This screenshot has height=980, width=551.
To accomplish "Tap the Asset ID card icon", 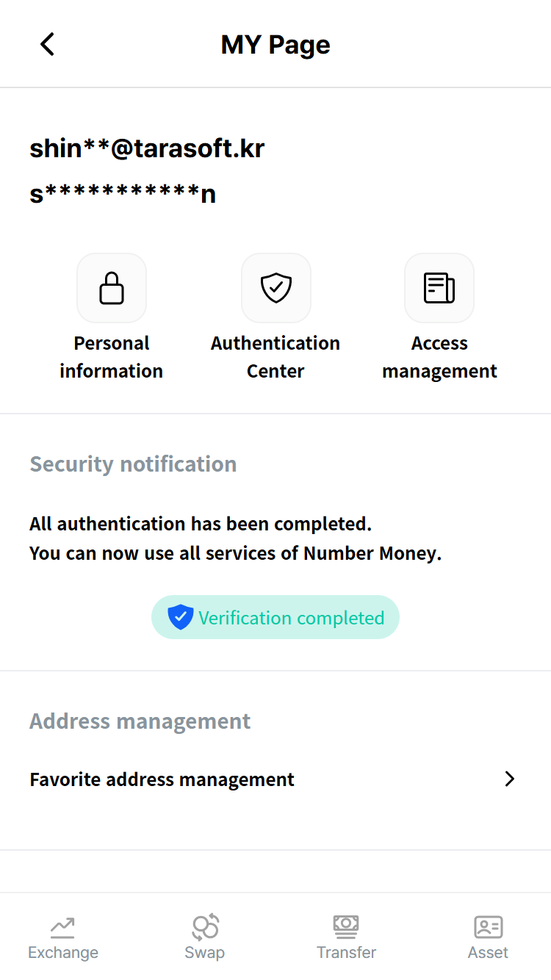I will 488,927.
